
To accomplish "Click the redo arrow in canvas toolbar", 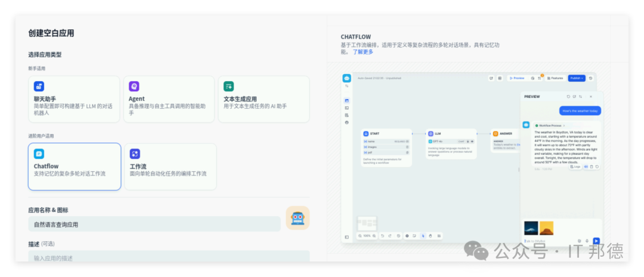I will [390, 236].
